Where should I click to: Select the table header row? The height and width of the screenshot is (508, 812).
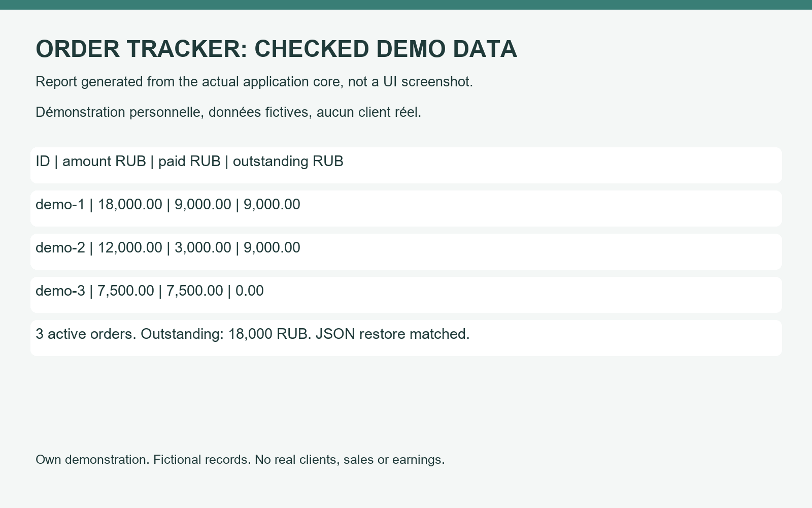pos(406,165)
